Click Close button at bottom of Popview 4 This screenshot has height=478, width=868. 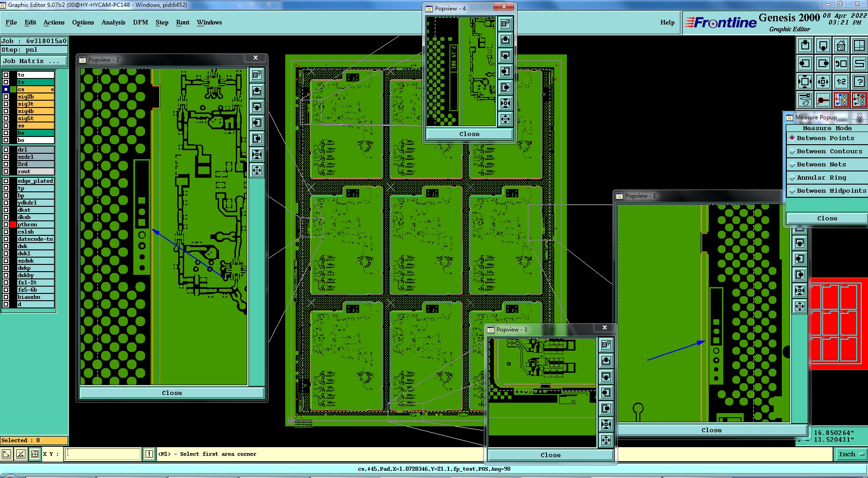pyautogui.click(x=469, y=134)
